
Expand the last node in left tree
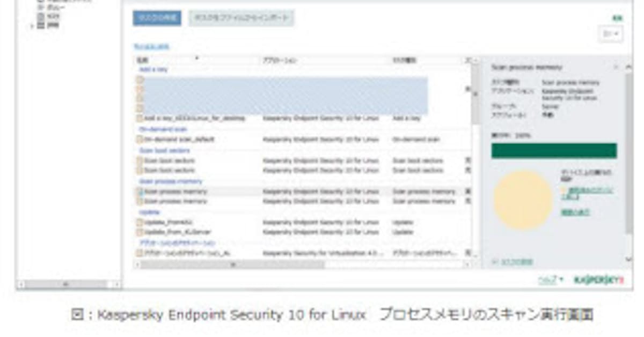[33, 25]
